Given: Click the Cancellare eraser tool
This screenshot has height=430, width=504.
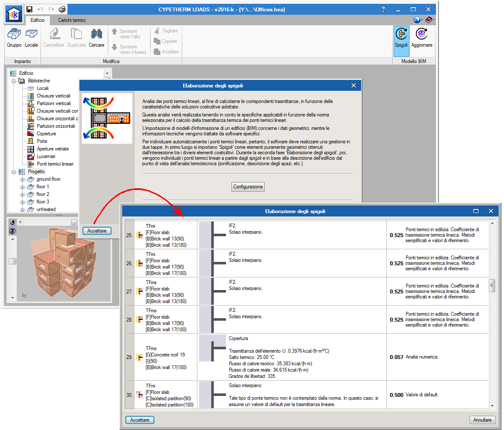Looking at the screenshot, I should [x=53, y=38].
